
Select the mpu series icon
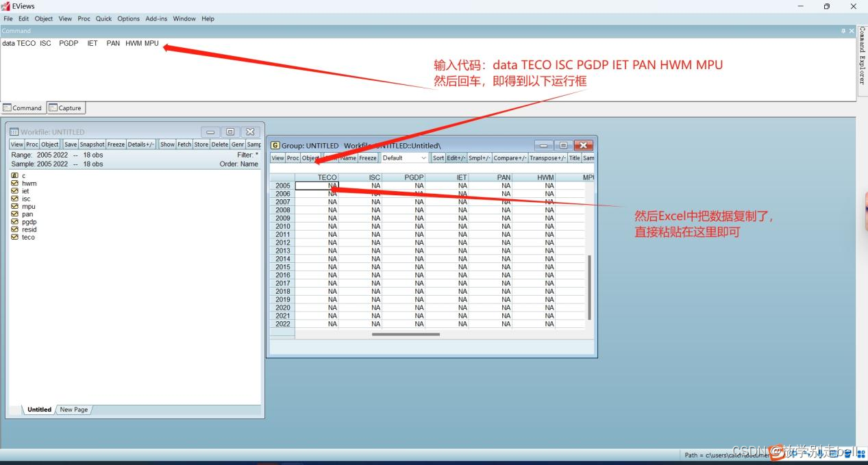coord(14,206)
